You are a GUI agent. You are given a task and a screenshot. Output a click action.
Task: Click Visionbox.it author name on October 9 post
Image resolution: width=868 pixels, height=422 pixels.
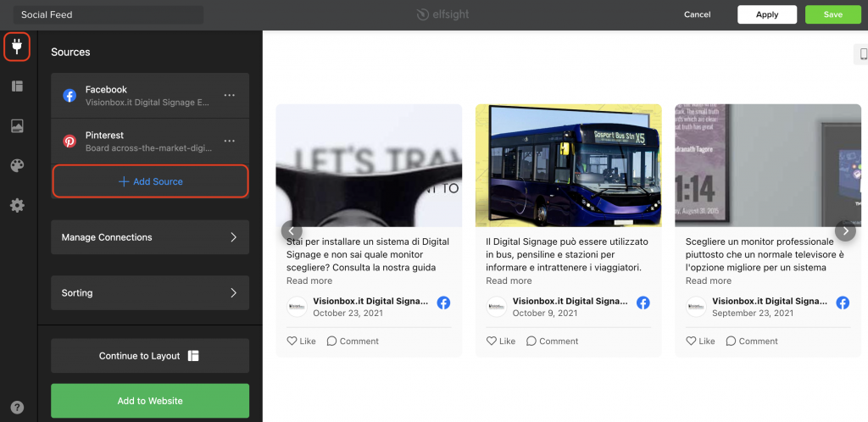coord(570,302)
